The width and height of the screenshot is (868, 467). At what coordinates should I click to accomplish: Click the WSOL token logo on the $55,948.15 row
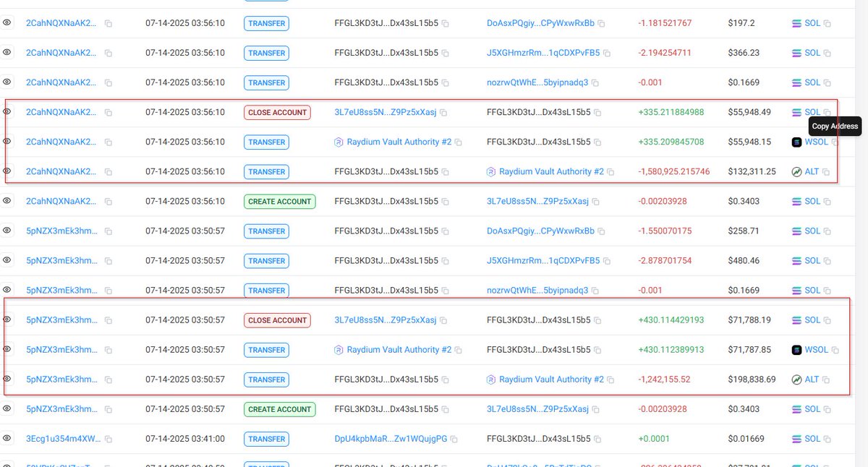tap(797, 142)
